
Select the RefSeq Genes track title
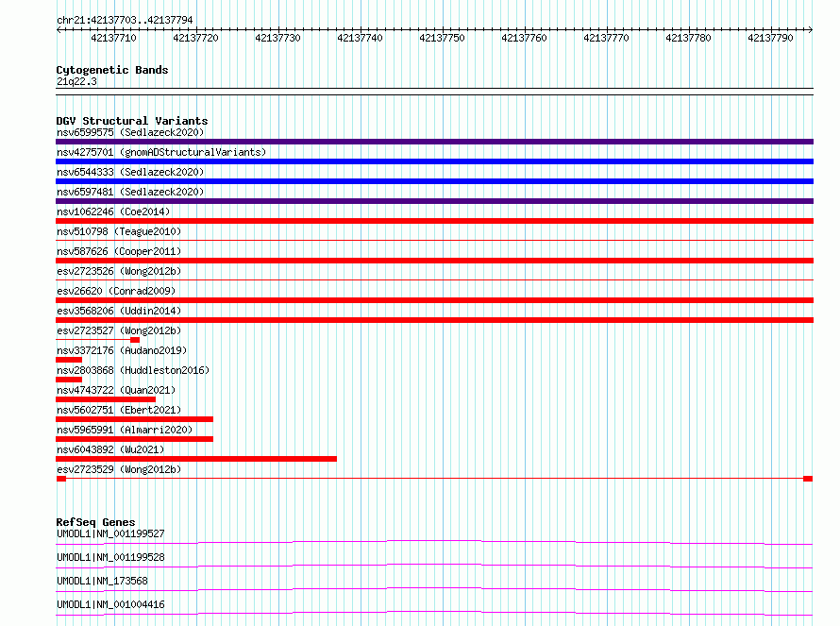click(x=95, y=522)
